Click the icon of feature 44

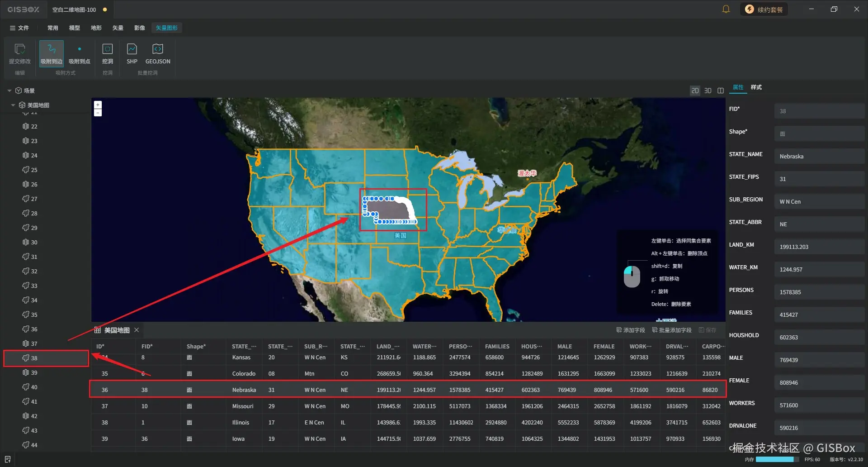26,445
